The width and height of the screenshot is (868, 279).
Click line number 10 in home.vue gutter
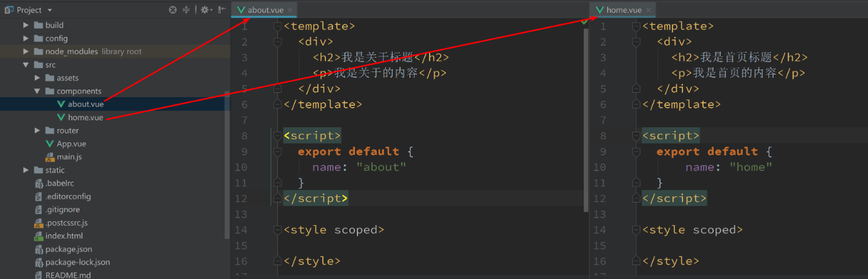tap(600, 167)
